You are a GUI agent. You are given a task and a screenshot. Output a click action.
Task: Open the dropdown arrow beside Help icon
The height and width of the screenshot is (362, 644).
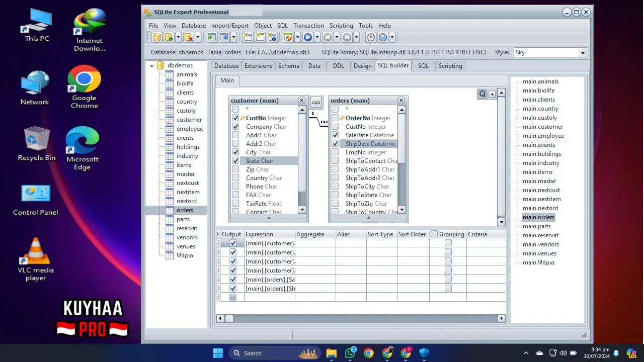(x=392, y=37)
